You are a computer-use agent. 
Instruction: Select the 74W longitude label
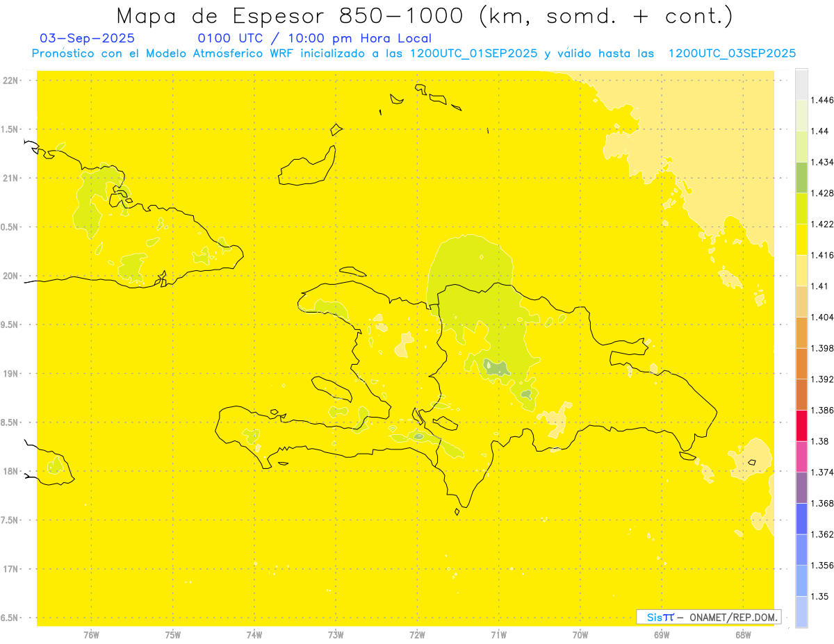[x=254, y=635]
